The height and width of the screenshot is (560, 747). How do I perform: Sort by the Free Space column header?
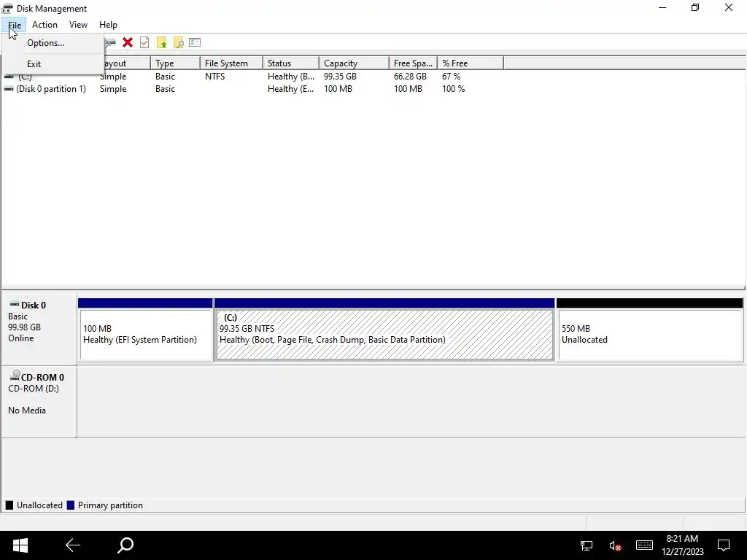click(x=413, y=63)
